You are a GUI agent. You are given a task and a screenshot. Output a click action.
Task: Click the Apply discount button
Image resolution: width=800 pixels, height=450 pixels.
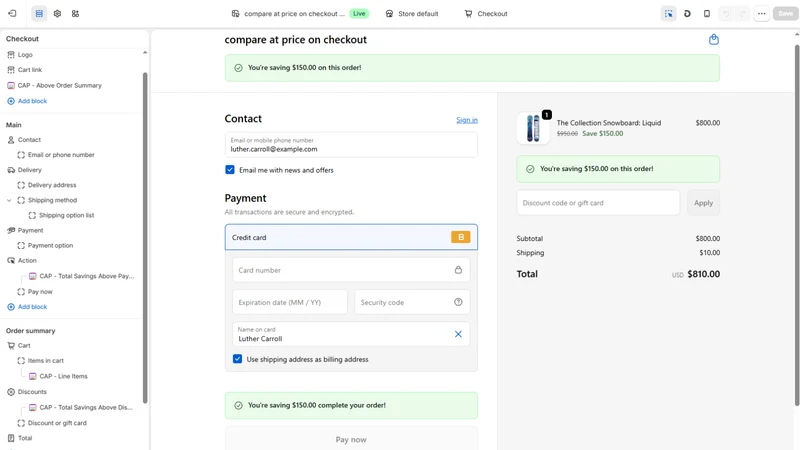coord(703,203)
